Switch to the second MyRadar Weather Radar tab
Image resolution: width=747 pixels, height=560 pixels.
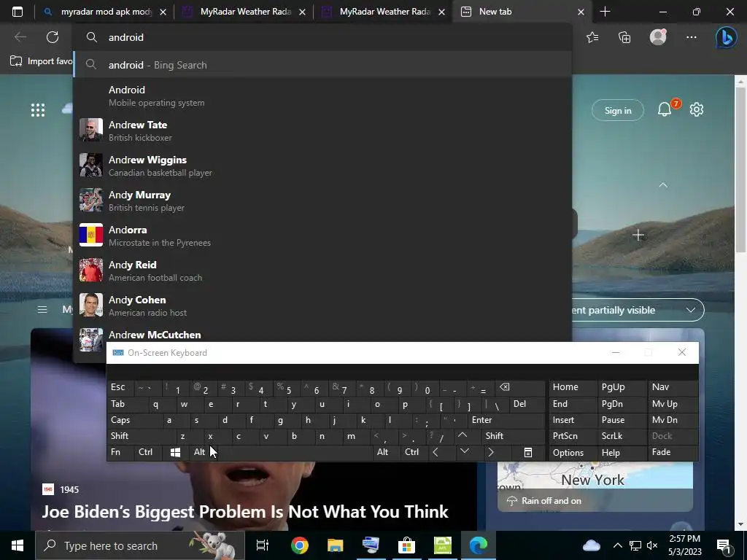click(x=384, y=12)
